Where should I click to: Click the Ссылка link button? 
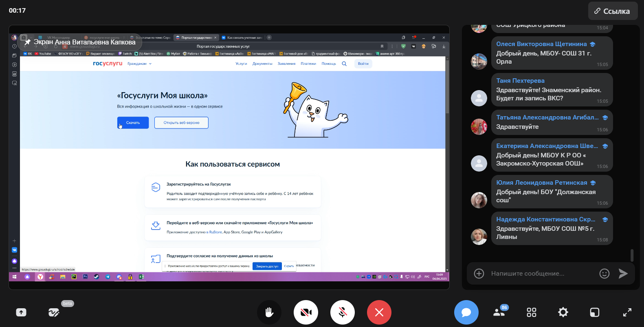(612, 11)
